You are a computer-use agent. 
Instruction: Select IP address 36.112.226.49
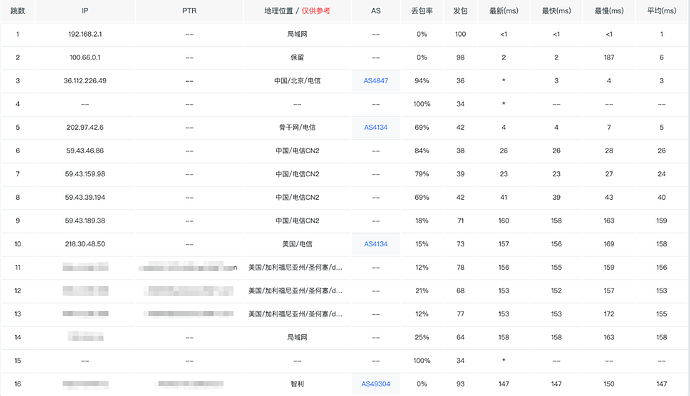tap(85, 81)
